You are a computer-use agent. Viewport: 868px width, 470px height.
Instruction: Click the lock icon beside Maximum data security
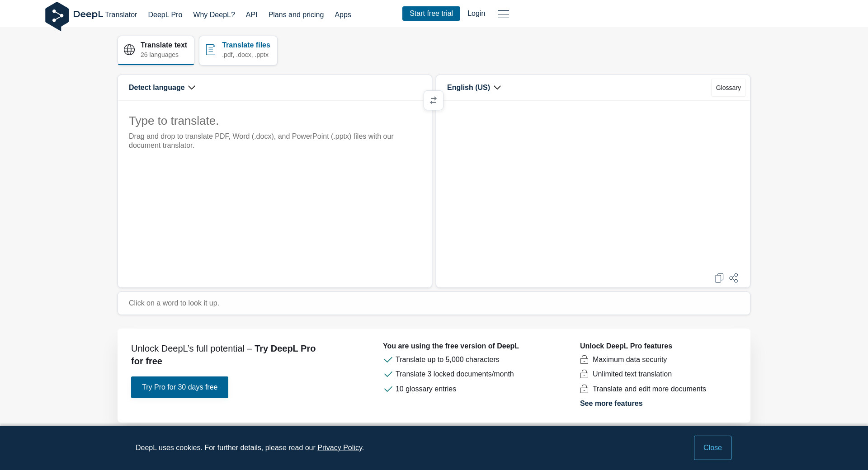pyautogui.click(x=584, y=360)
